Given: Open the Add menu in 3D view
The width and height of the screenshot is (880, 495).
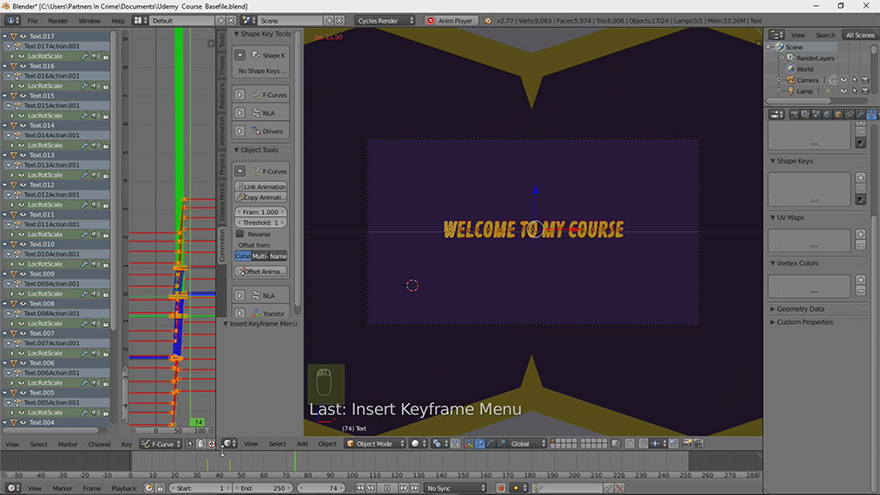Looking at the screenshot, I should [302, 444].
